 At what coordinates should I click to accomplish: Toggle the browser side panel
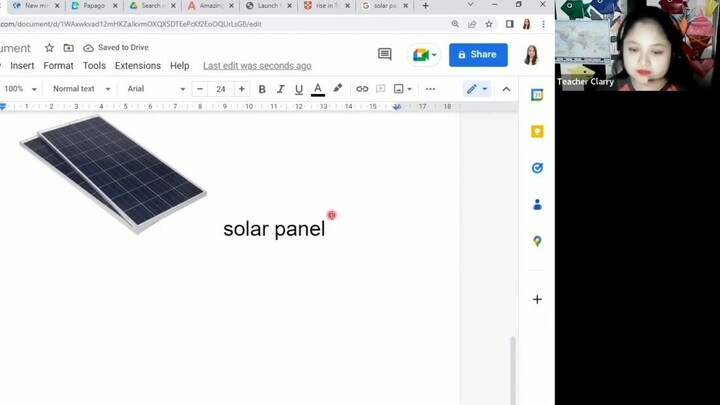[509, 24]
